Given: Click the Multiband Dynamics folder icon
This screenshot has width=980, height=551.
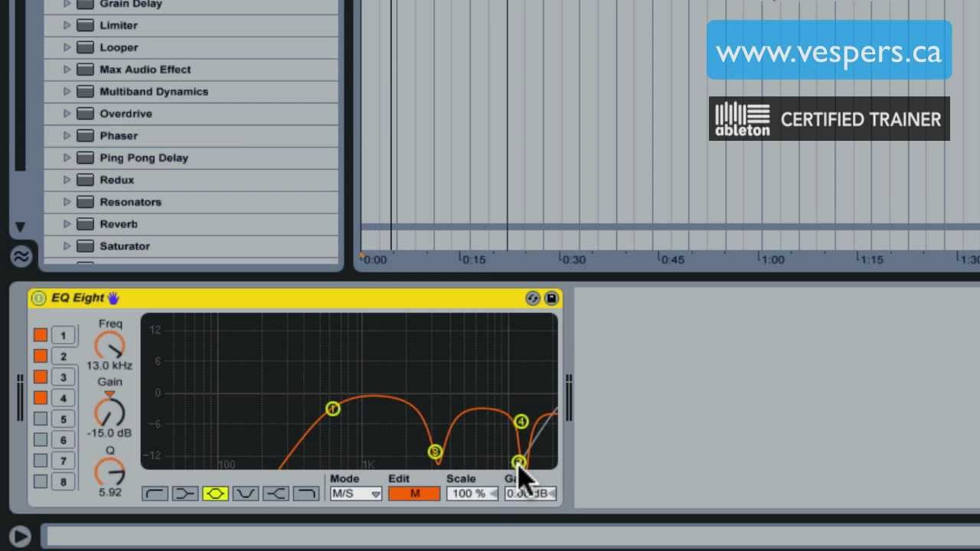Looking at the screenshot, I should pos(85,92).
